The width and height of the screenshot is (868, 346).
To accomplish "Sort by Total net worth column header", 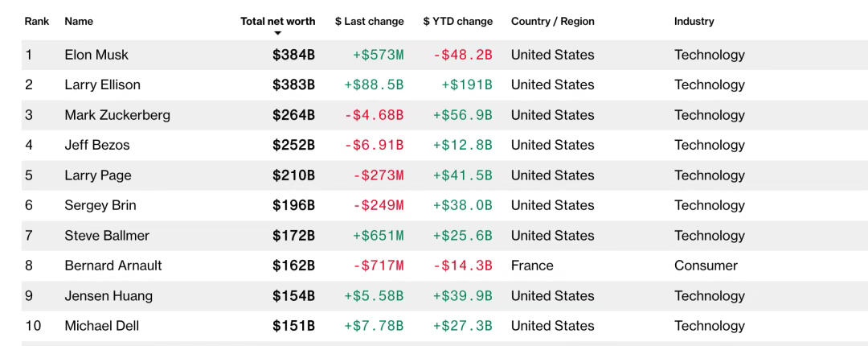I will click(277, 21).
